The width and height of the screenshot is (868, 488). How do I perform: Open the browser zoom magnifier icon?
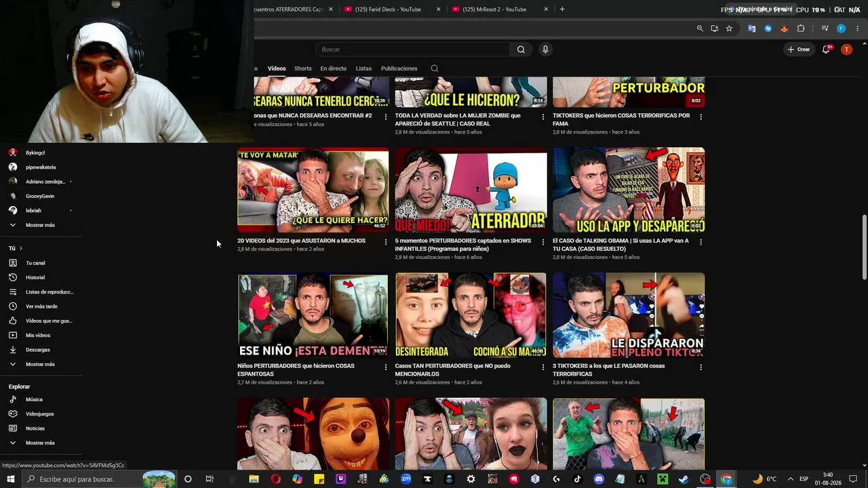coord(700,28)
